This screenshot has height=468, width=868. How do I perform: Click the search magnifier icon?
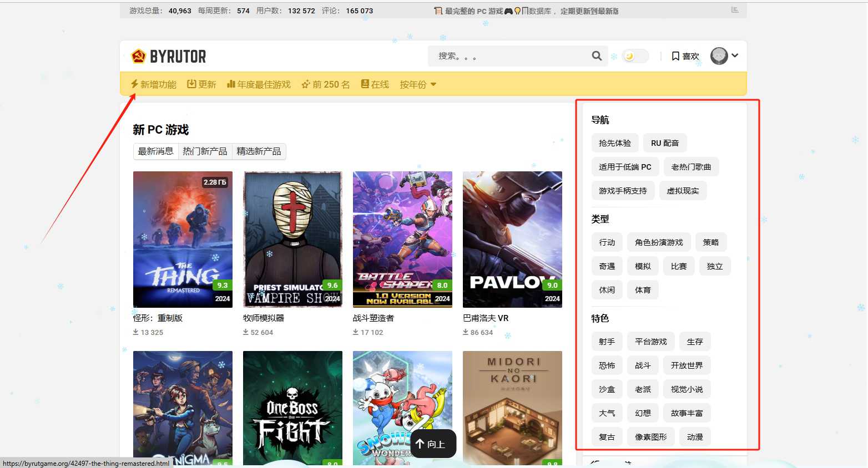tap(597, 56)
